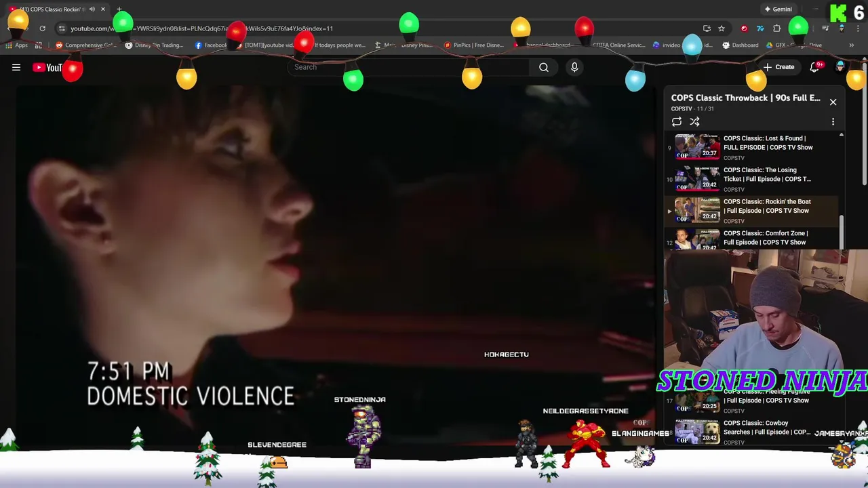Reload the page with the refresh icon
This screenshot has height=488, width=868.
click(x=42, y=28)
